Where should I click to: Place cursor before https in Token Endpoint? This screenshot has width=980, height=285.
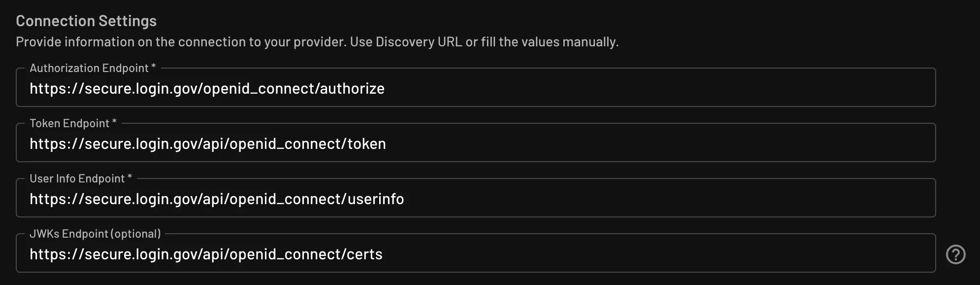coord(31,144)
